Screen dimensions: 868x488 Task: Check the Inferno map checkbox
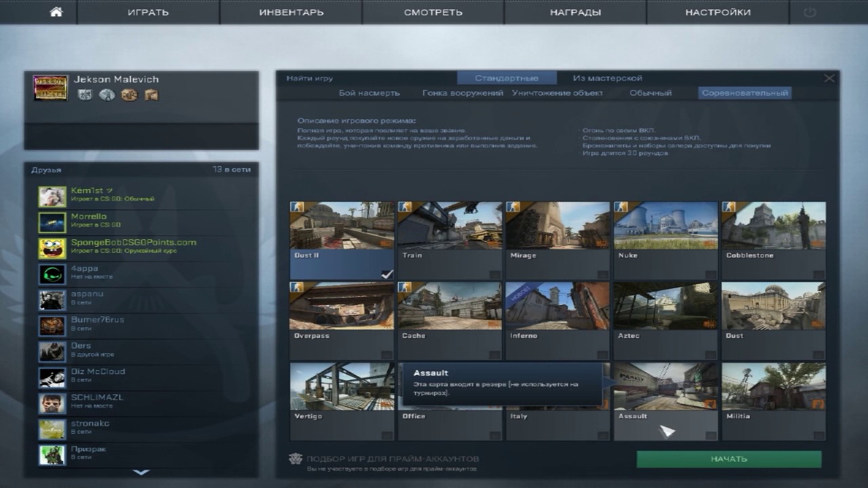point(603,354)
